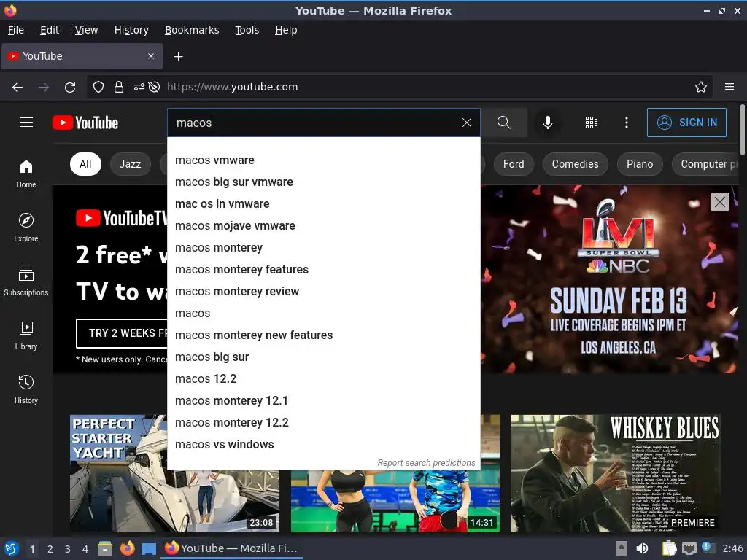Click the autoplay blocked icon
The height and width of the screenshot is (560, 747).
point(154,87)
